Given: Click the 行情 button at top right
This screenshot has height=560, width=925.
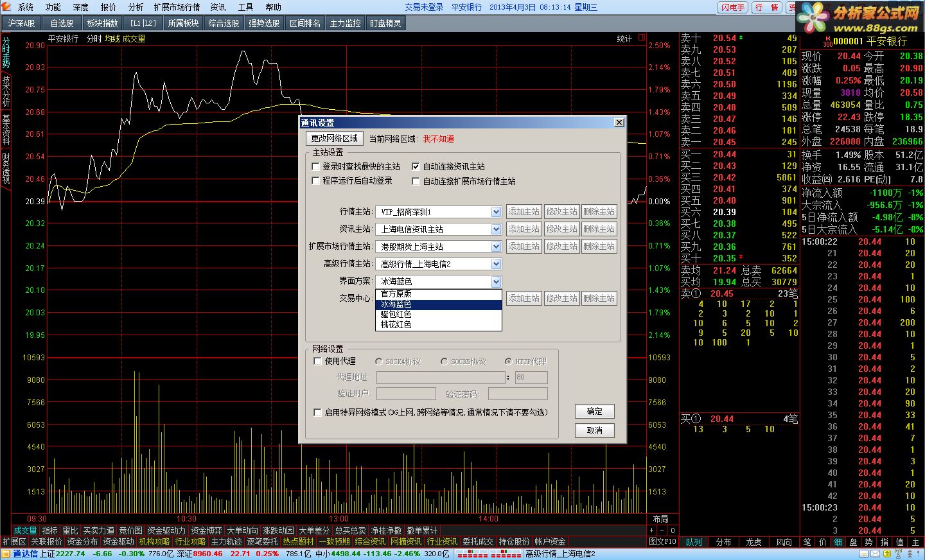Looking at the screenshot, I should point(767,8).
